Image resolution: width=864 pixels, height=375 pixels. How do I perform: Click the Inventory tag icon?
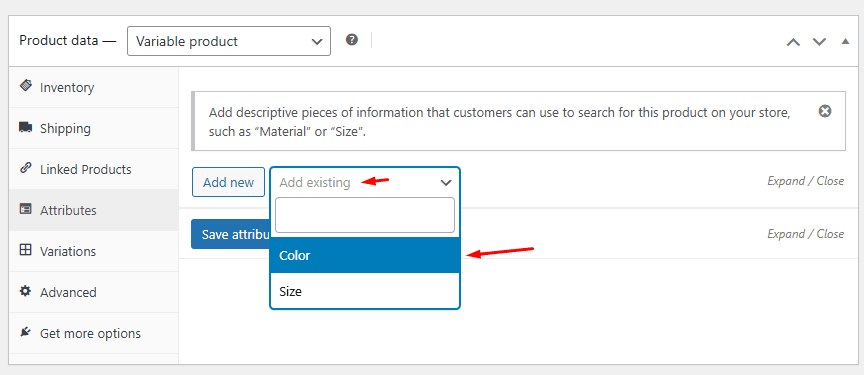click(25, 86)
